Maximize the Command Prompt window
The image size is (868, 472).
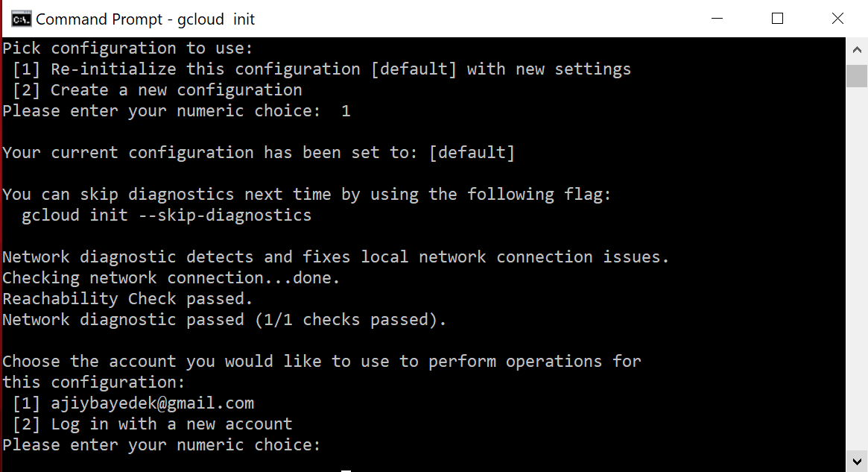[777, 19]
